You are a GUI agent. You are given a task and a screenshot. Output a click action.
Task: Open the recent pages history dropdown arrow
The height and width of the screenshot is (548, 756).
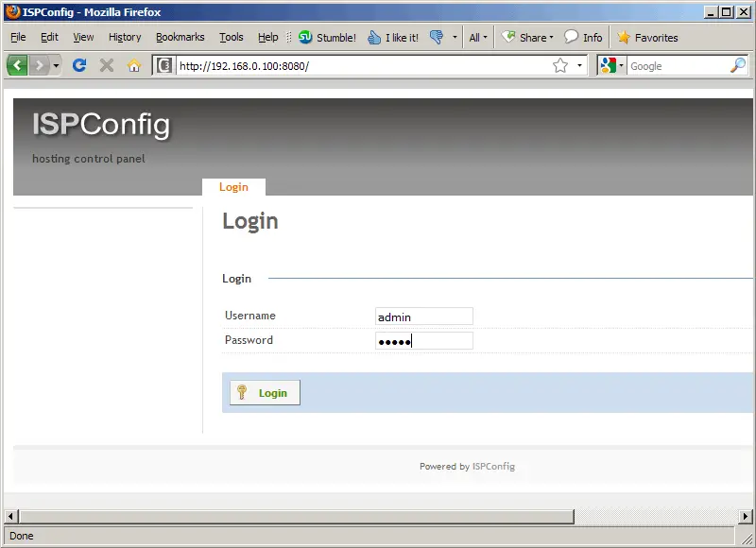coord(56,65)
